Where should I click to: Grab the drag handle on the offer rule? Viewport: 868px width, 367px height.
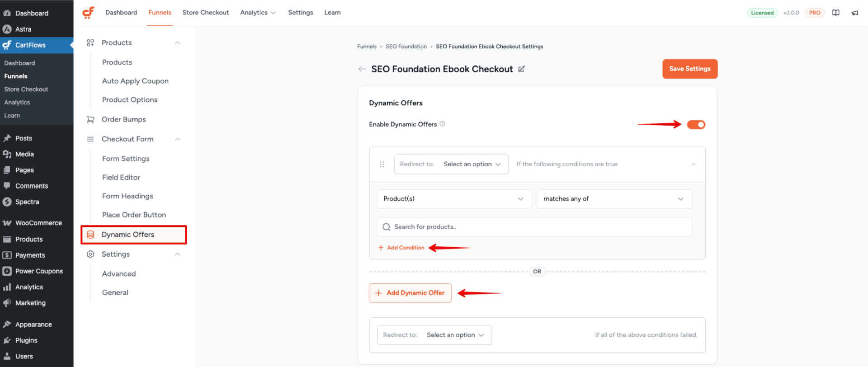click(382, 165)
